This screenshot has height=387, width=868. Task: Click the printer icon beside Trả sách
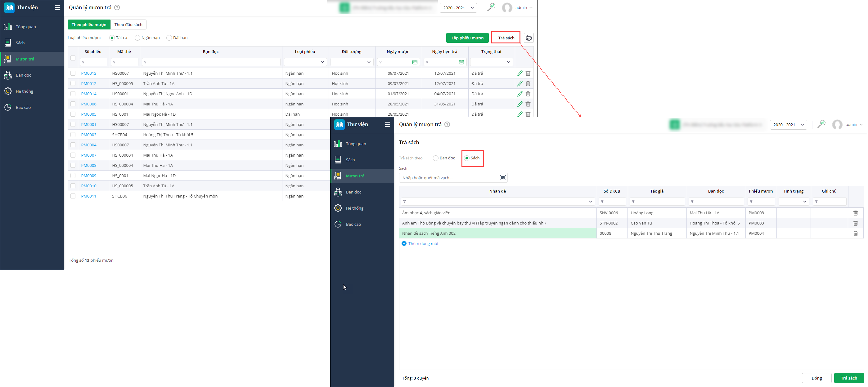(x=528, y=38)
